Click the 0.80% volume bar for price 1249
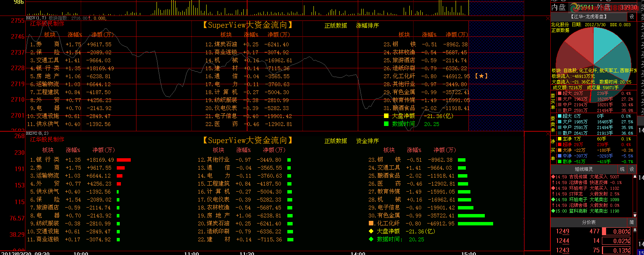Image resolution: width=644 pixels, height=255 pixels. (616, 231)
